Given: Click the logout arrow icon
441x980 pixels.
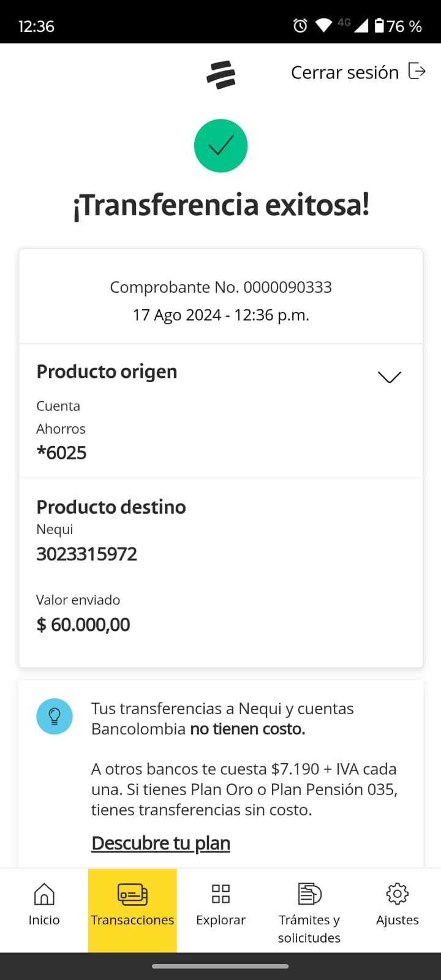Looking at the screenshot, I should (417, 72).
